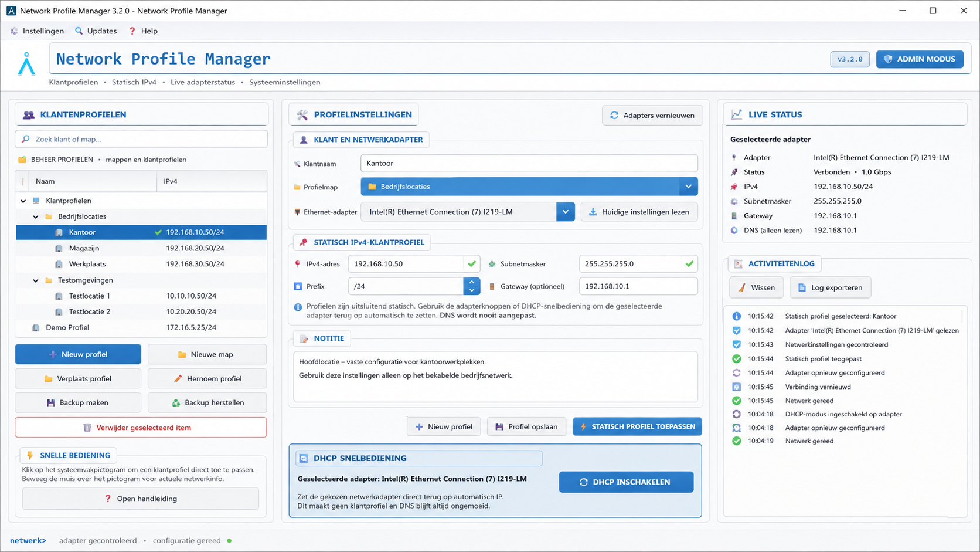Open the Help menu
980x552 pixels.
[x=143, y=31]
